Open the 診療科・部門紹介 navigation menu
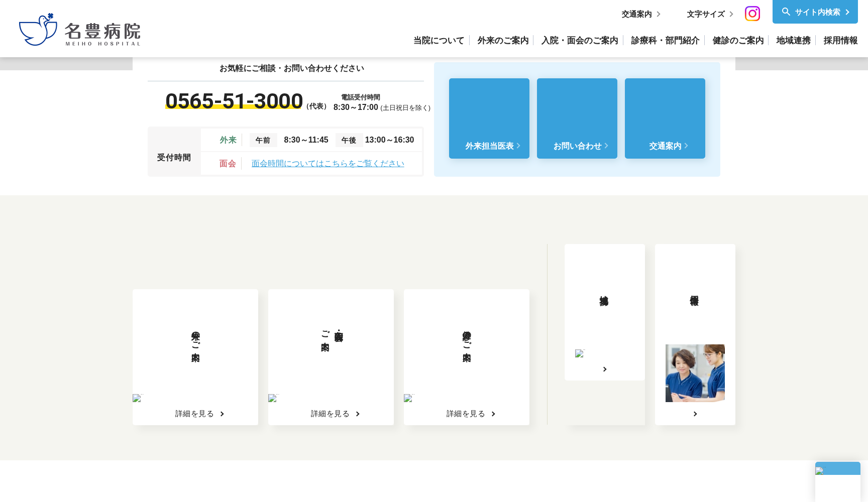Screen dimensions: 868x502 point(664,40)
